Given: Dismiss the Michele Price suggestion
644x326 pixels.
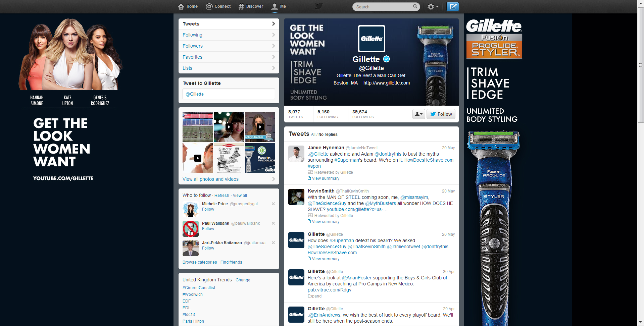Looking at the screenshot, I should pyautogui.click(x=273, y=204).
